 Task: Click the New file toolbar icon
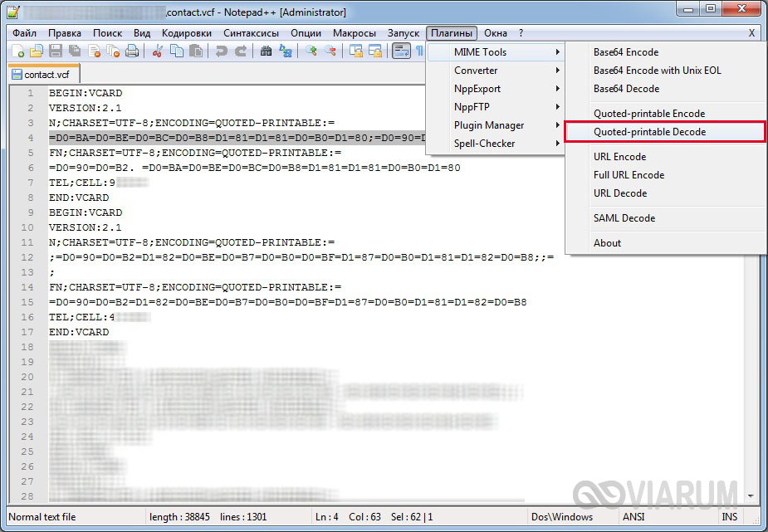(x=18, y=51)
